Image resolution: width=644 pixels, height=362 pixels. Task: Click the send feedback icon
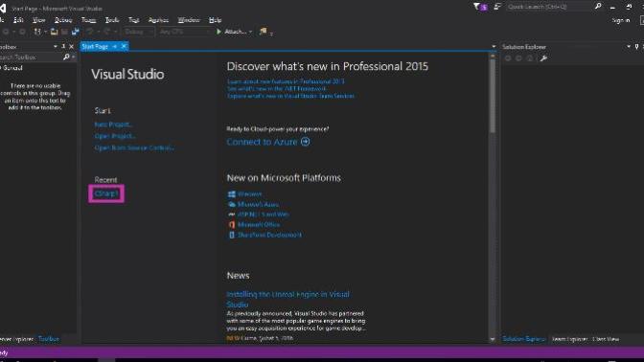tap(497, 6)
